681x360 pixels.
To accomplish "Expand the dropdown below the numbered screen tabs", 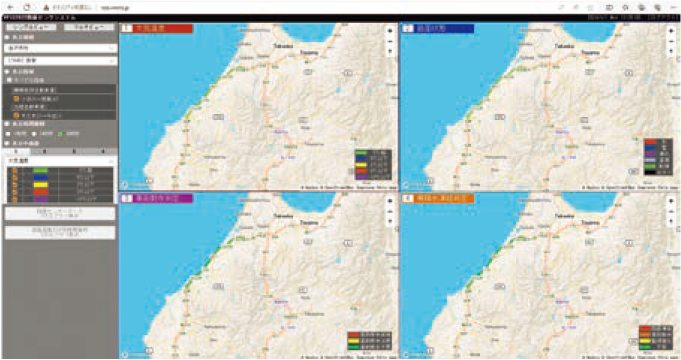I will coord(60,161).
